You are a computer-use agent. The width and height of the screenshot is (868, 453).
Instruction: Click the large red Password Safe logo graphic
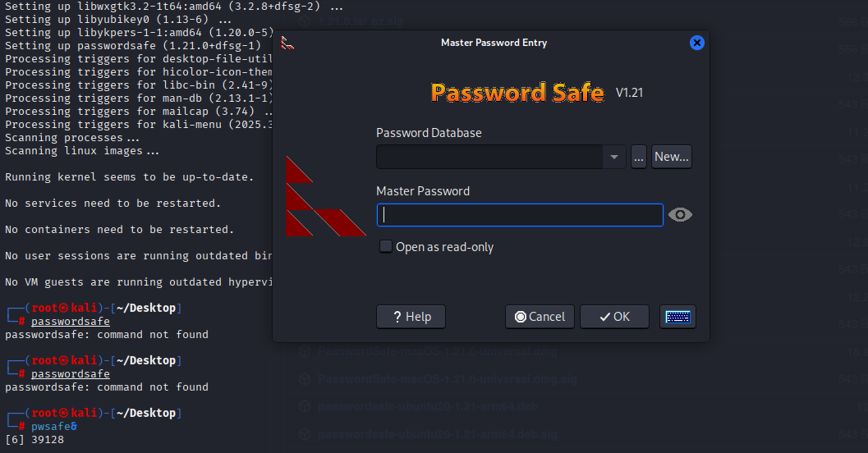pos(325,196)
